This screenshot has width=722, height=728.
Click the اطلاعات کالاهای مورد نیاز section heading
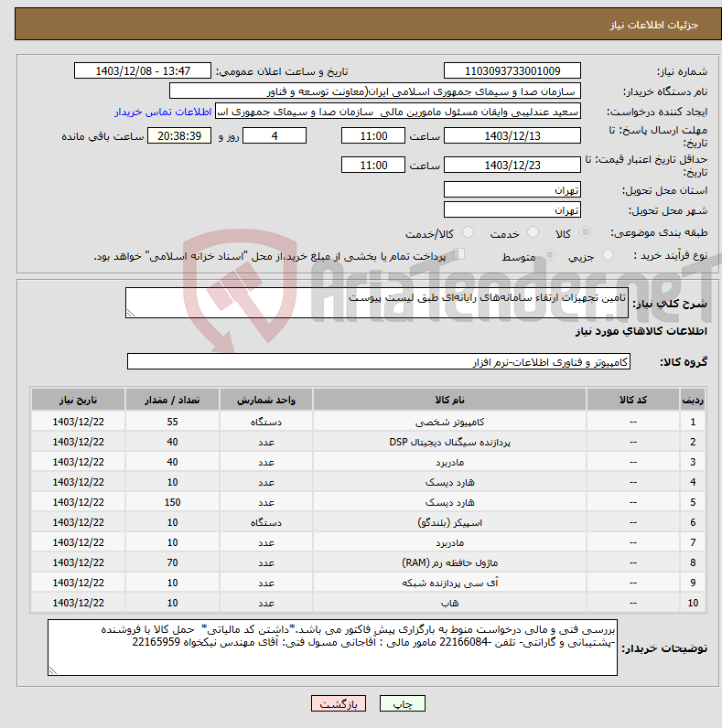pos(641,331)
